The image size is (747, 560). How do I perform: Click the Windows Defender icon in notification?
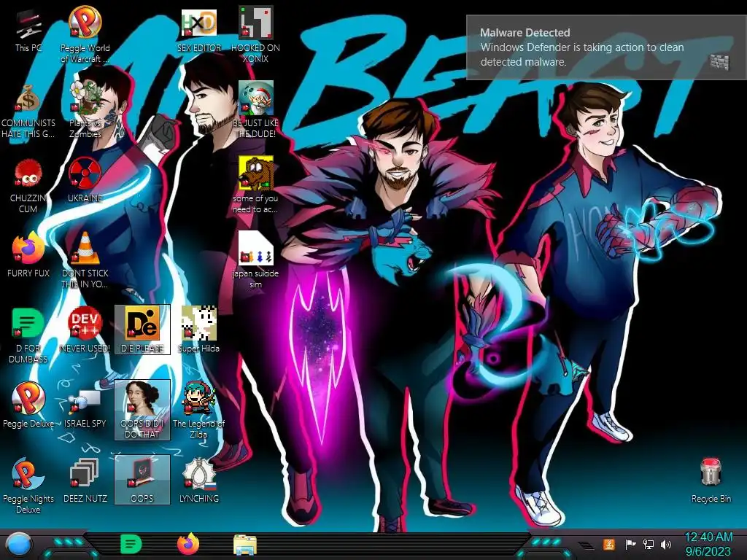point(719,61)
